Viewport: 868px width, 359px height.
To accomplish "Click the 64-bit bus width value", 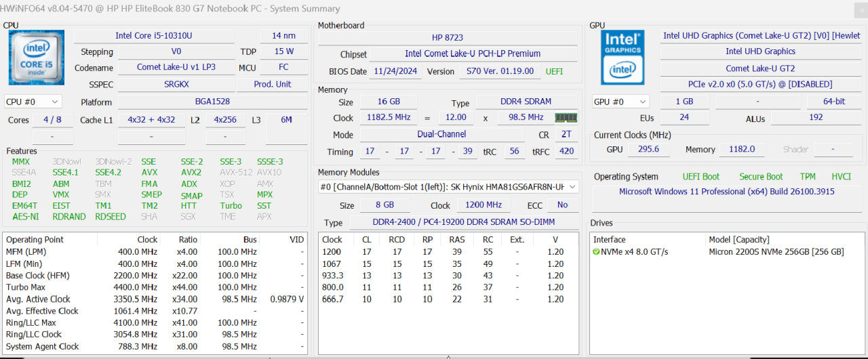I will (x=834, y=102).
